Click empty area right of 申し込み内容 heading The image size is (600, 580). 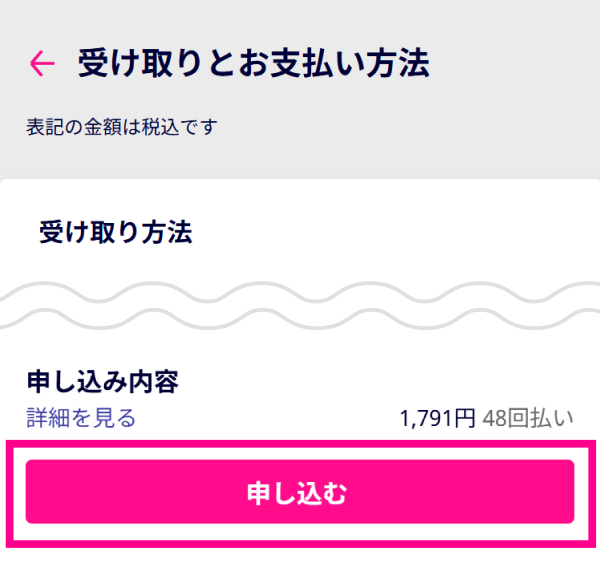tap(400, 381)
